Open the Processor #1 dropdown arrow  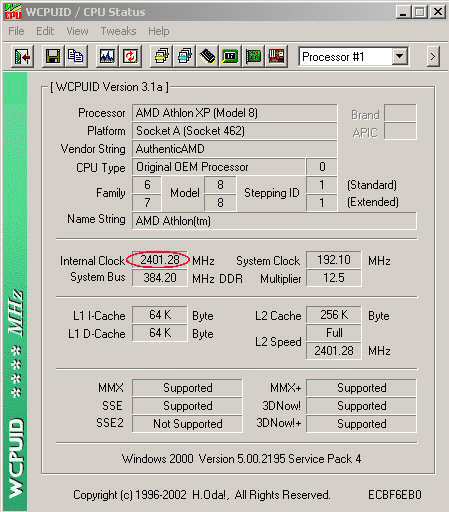[x=399, y=57]
